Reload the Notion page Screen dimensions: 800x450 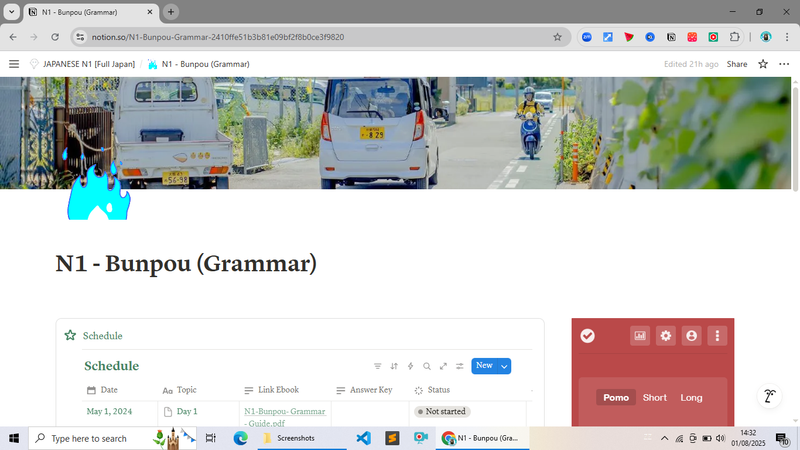pos(55,37)
